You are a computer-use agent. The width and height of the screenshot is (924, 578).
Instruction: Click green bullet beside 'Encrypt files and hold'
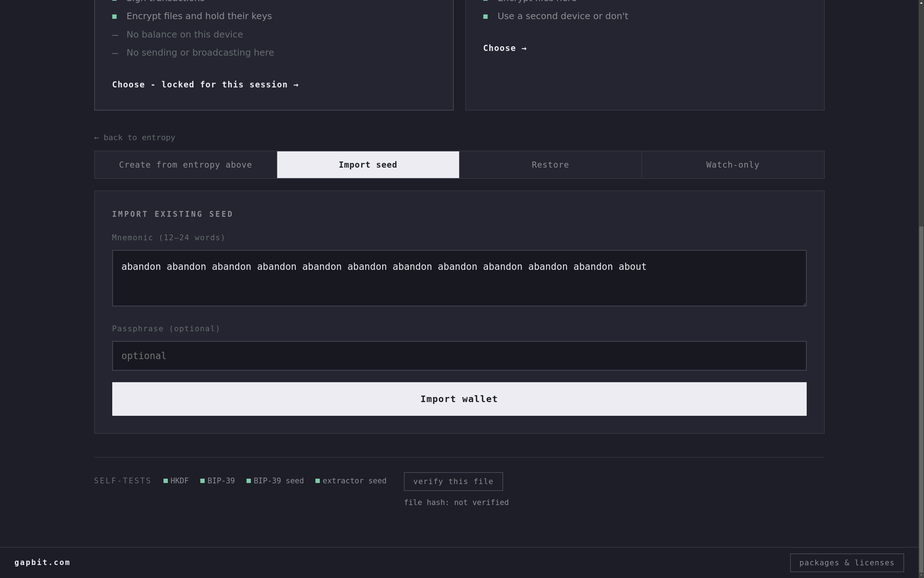114,17
